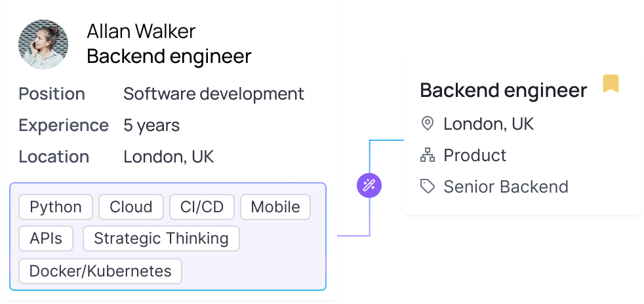Screen dimensions: 644x304
Task: Click the Allan Walker name heading
Action: [141, 31]
